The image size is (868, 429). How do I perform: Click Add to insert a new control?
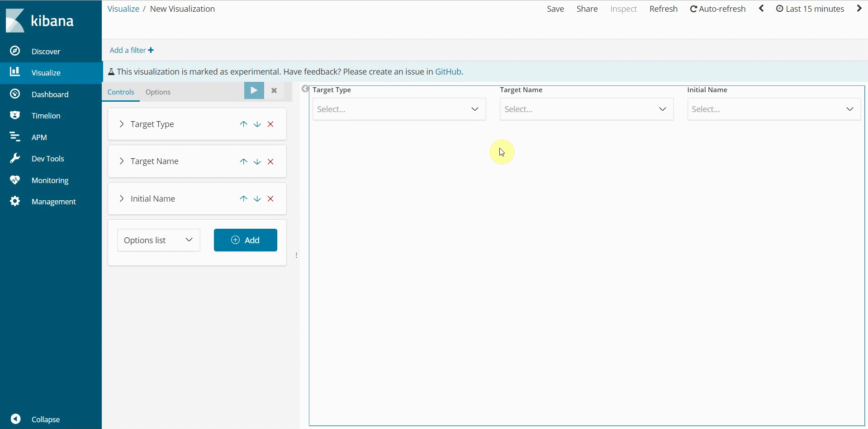(x=245, y=240)
